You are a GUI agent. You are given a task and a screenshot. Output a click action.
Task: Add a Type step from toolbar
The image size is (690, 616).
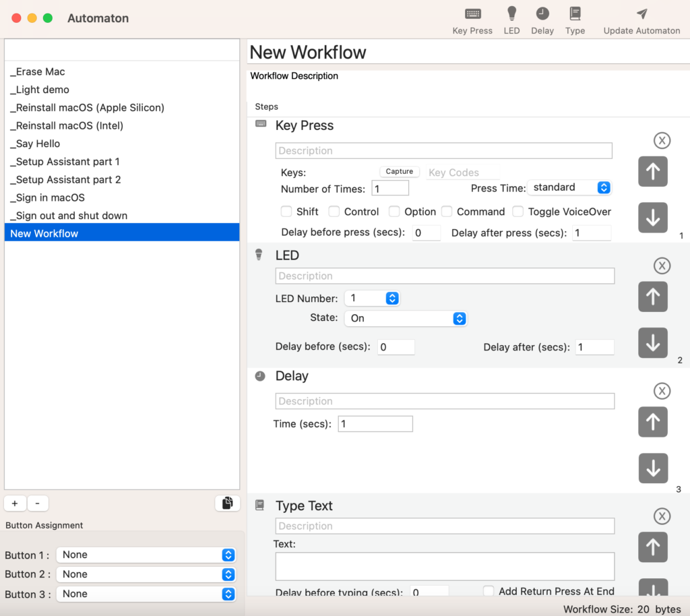pyautogui.click(x=575, y=20)
